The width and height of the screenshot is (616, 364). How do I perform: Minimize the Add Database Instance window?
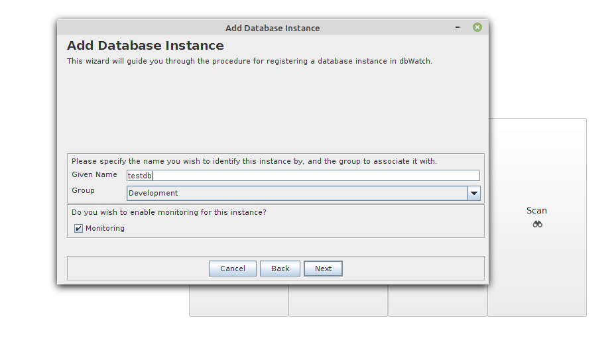(x=458, y=28)
